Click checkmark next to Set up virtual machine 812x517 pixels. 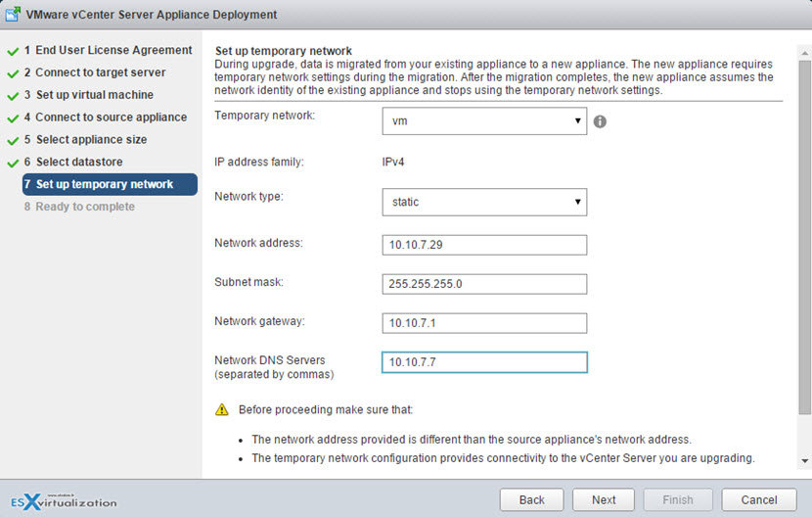13,96
